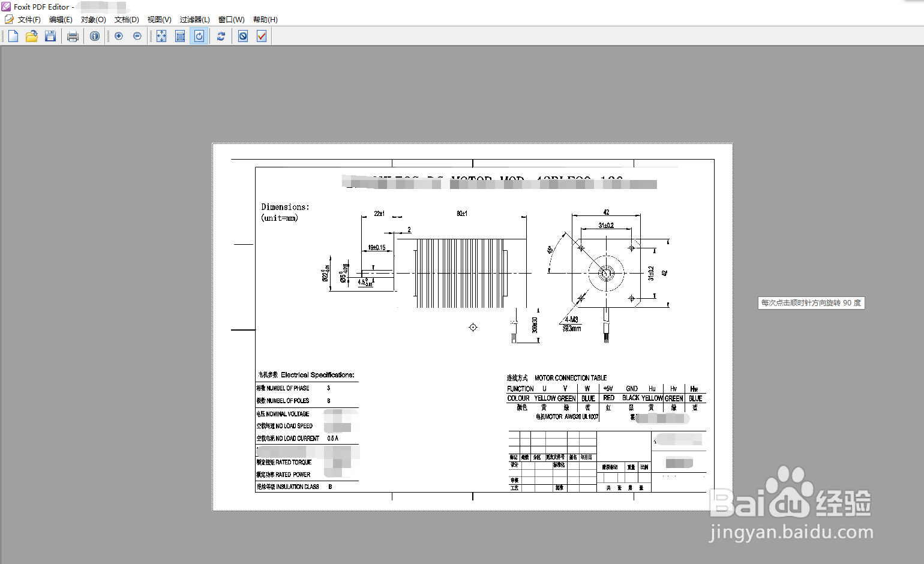Viewport: 924px width, 564px height.
Task: Click the motor side-view body drawing
Action: point(460,274)
